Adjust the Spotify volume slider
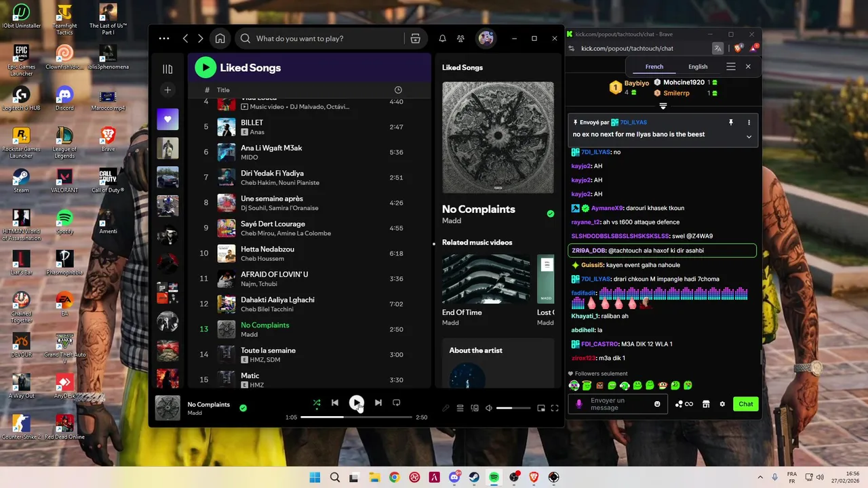 [x=513, y=408]
